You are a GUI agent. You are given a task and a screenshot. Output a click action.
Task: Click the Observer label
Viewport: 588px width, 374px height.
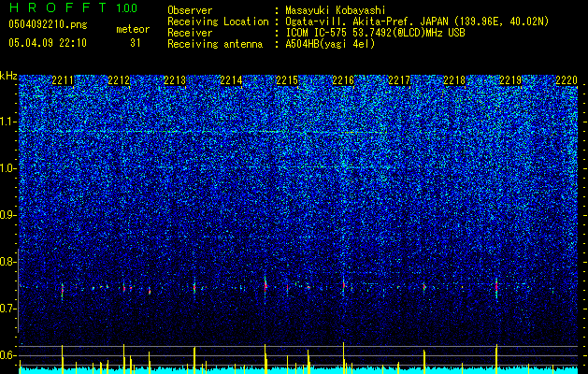click(190, 10)
